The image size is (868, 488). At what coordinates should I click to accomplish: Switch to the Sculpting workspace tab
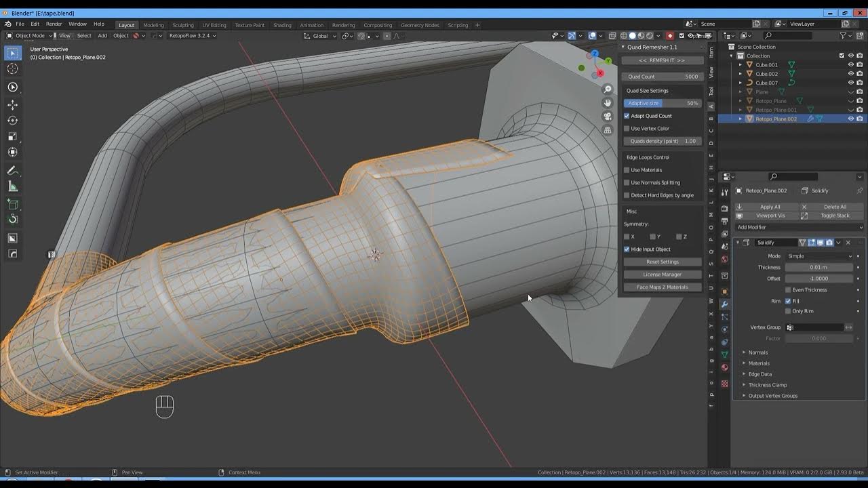[x=183, y=25]
